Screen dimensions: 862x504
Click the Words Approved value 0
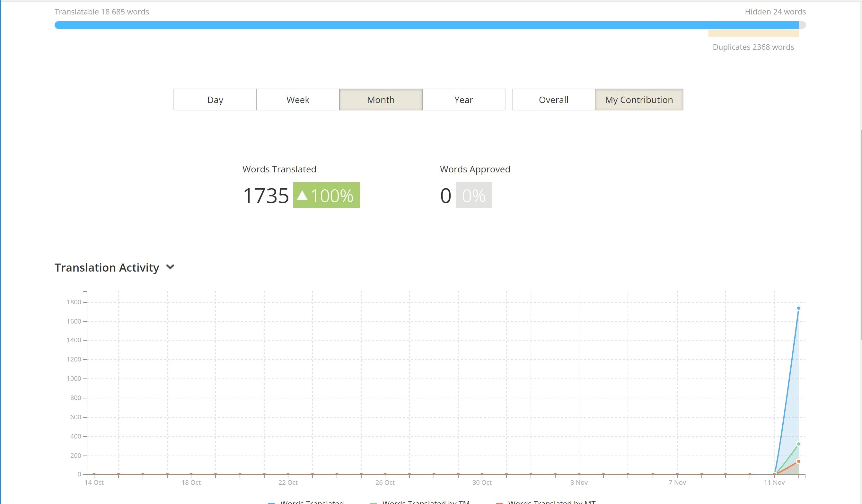pyautogui.click(x=446, y=196)
